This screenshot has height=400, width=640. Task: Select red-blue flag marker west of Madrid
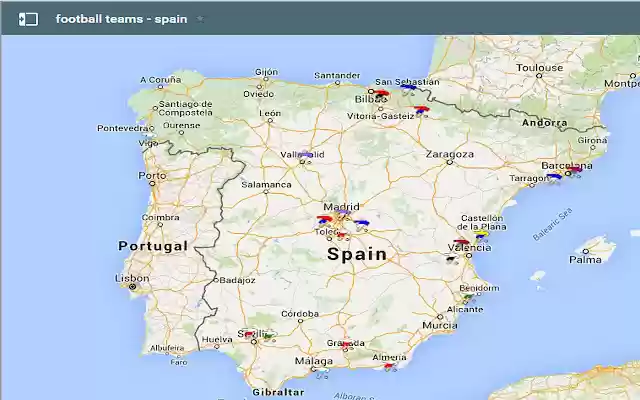click(x=324, y=220)
